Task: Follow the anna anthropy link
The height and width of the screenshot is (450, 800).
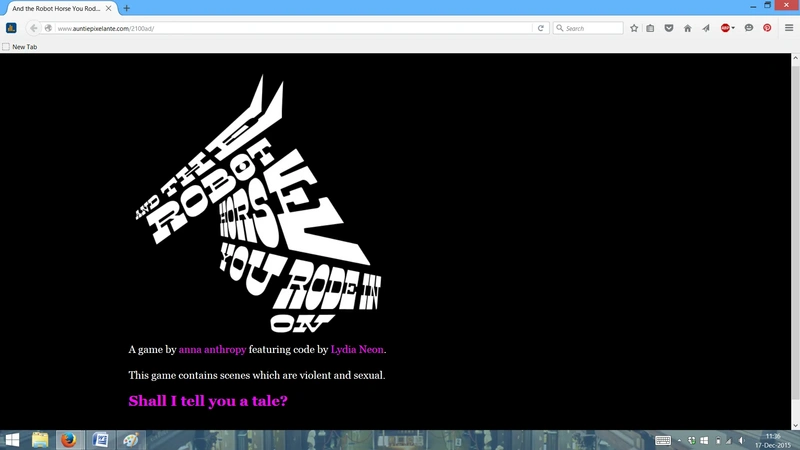Action: point(212,349)
